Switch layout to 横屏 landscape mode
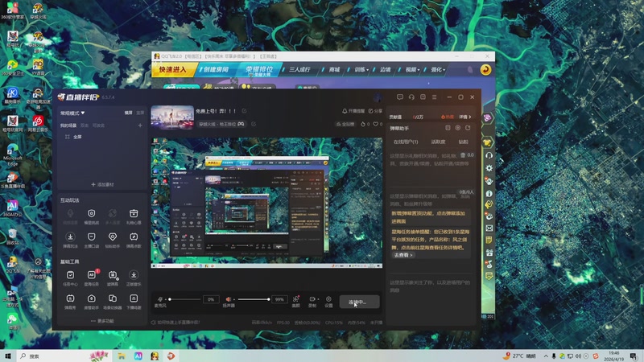Screen dimensions: 644x362 [x=129, y=113]
